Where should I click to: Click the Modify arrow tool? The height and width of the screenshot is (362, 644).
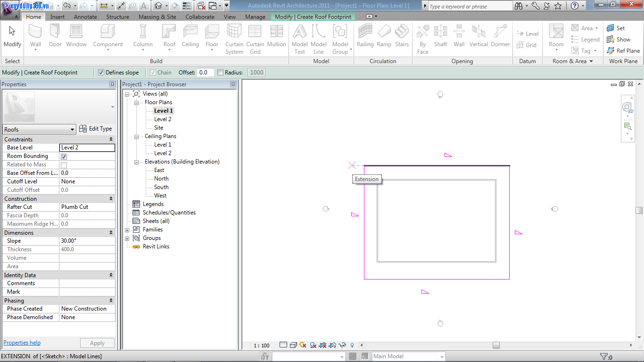pyautogui.click(x=12, y=36)
